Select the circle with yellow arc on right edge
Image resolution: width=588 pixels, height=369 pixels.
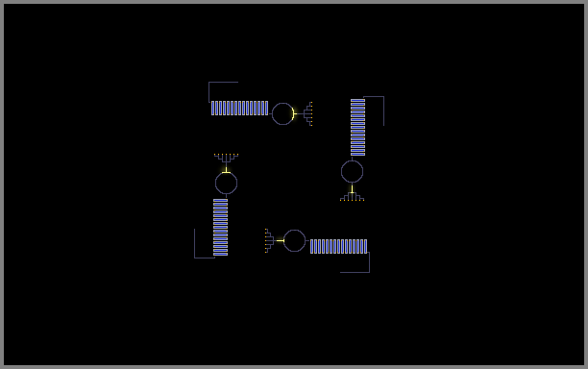pyautogui.click(x=282, y=113)
